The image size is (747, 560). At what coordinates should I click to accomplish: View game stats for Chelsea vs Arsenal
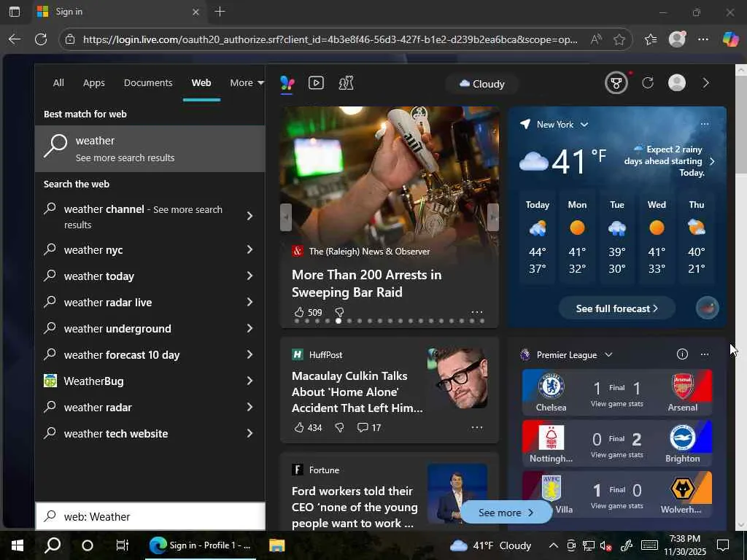[616, 404]
